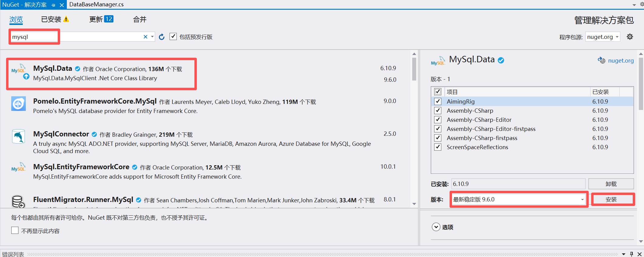Open 错误列表 window position dropdown
The height and width of the screenshot is (257, 644).
pyautogui.click(x=624, y=254)
